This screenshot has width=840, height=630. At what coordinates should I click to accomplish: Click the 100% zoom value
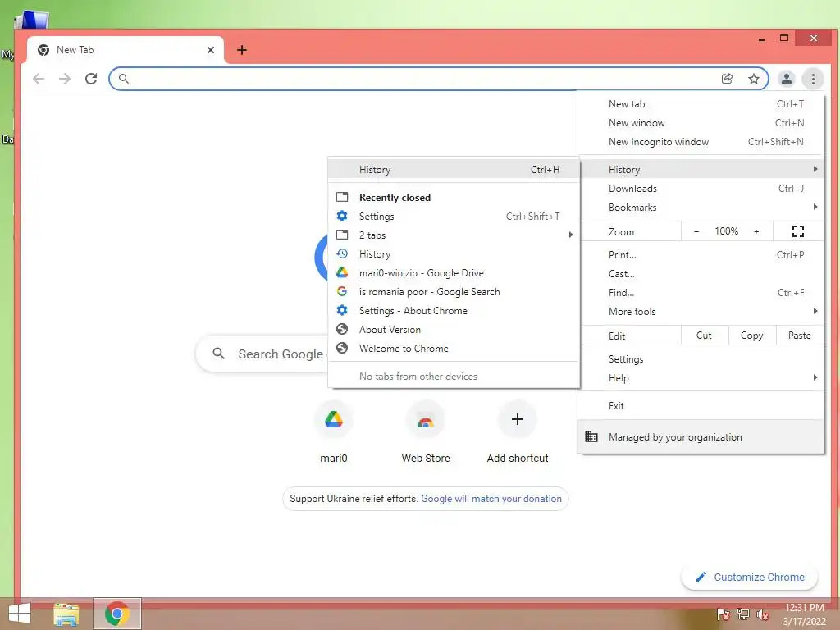coord(726,231)
